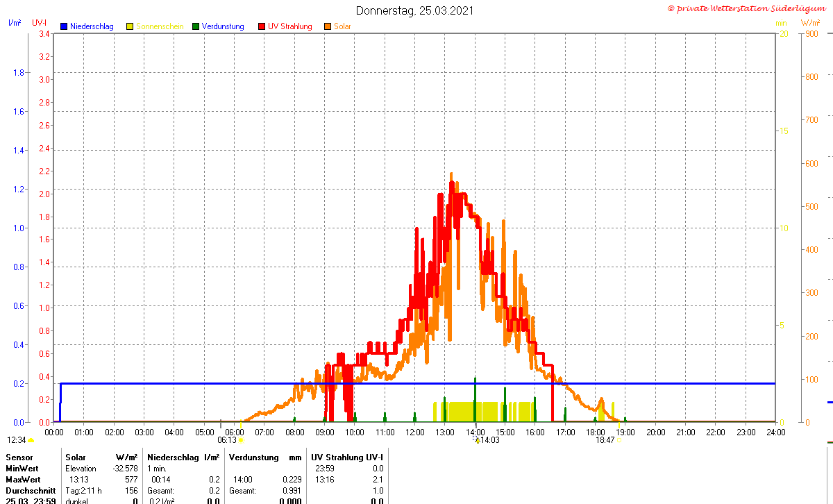
Task: Click the chart title Donnerstag, 25.03.2021
Action: click(x=416, y=10)
